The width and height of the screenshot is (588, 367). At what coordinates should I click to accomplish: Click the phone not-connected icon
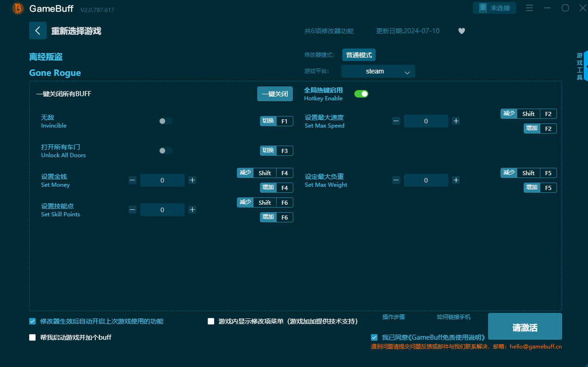tap(483, 8)
